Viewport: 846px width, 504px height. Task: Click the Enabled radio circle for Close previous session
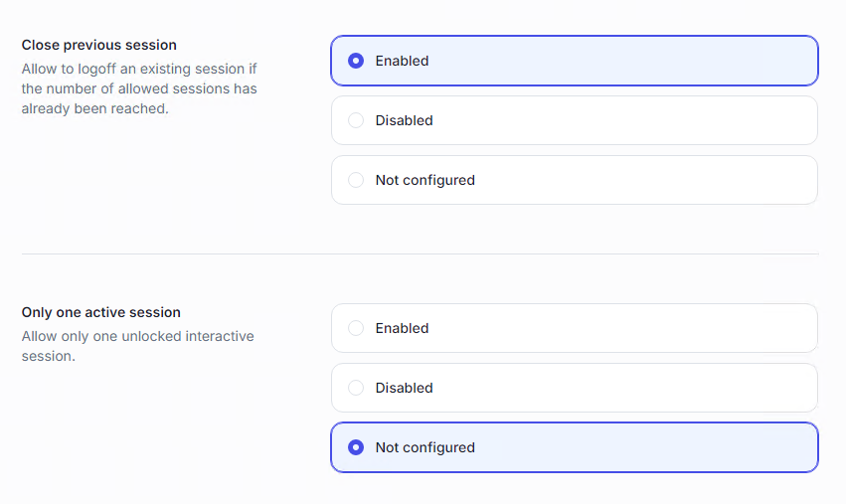coord(356,61)
